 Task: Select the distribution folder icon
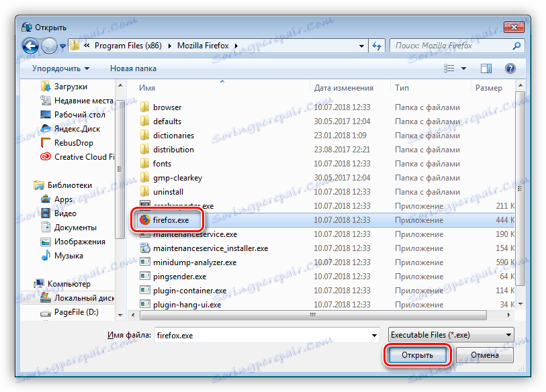[144, 150]
